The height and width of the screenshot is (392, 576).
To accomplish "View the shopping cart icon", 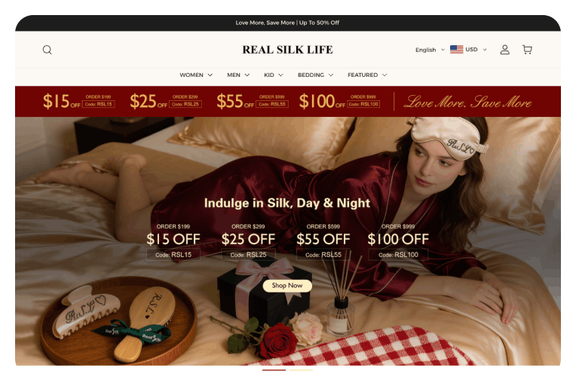I will 527,50.
